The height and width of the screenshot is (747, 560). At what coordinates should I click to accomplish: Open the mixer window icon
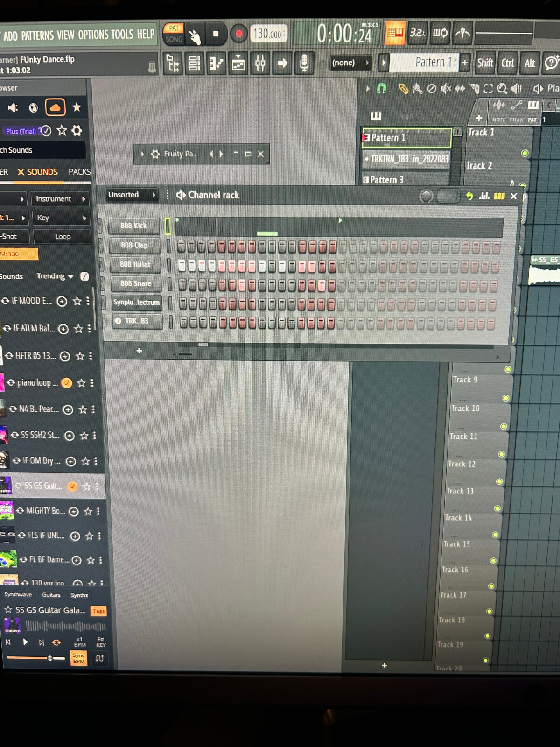[260, 63]
